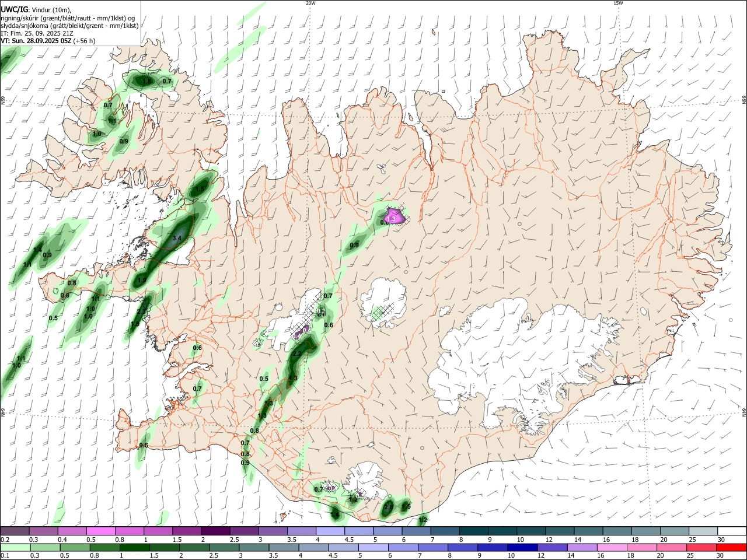Screen dimensions: 747x560
Task: Click the bottom-row legend label 14
Action: [571, 555]
